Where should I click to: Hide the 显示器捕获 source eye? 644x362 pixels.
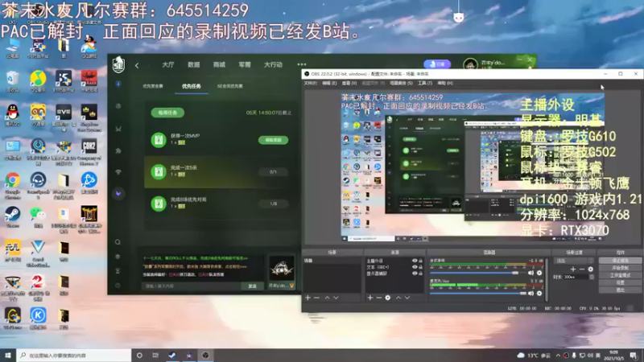coord(415,273)
